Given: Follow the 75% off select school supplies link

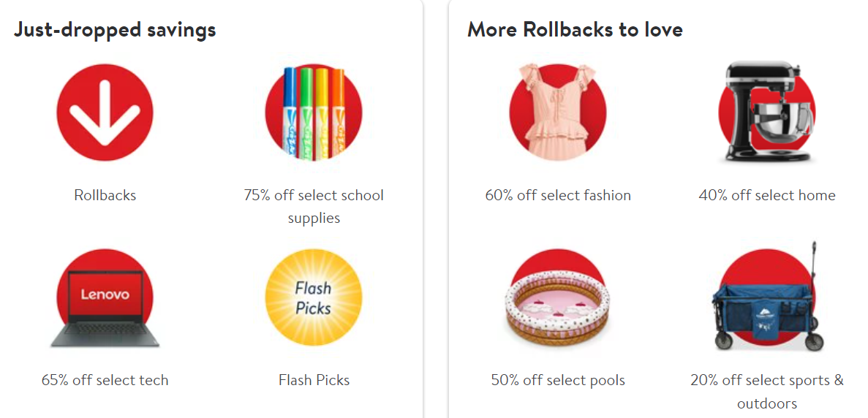Looking at the screenshot, I should pos(313,207).
